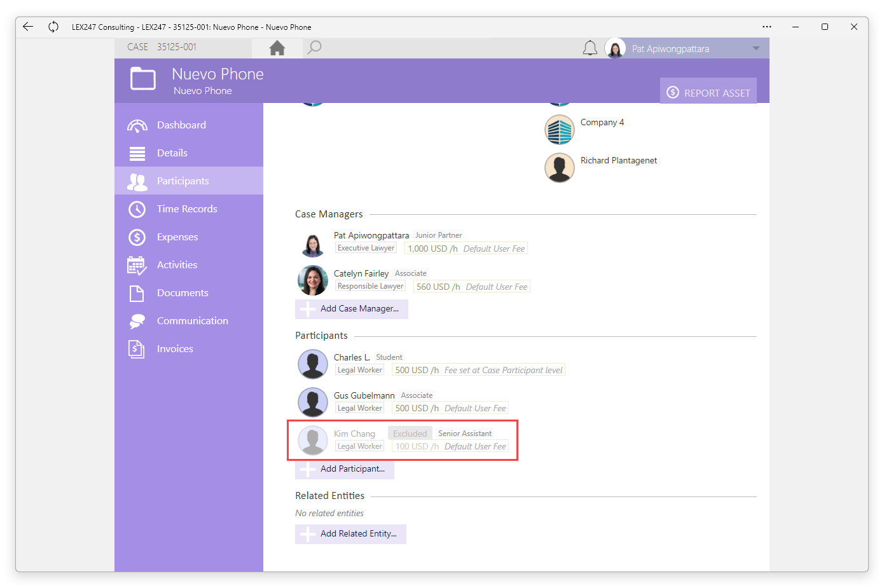Click Add Case Manager button
The height and width of the screenshot is (588, 884).
352,309
